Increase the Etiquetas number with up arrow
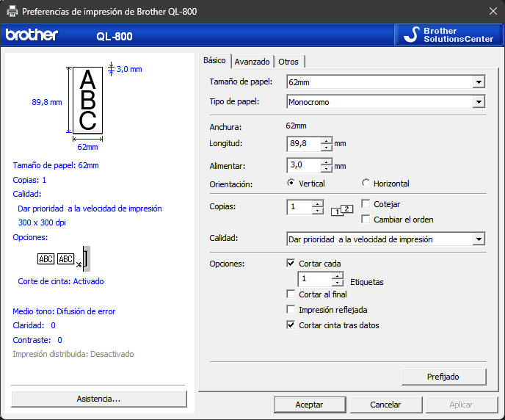This screenshot has height=420, width=505. click(337, 276)
